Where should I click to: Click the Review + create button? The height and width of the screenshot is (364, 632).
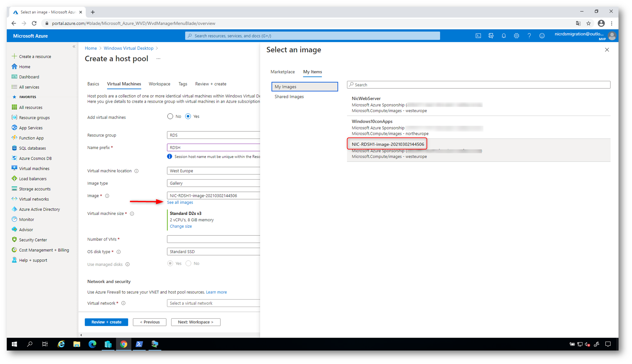[x=106, y=322]
